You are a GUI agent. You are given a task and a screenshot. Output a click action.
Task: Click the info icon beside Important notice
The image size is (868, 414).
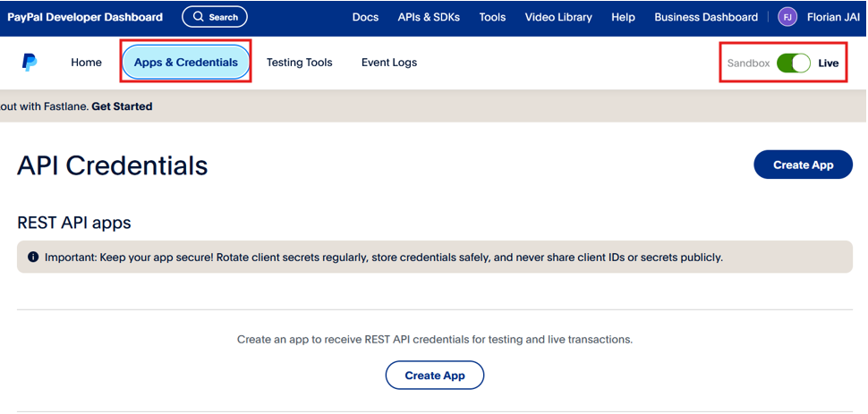tap(33, 258)
